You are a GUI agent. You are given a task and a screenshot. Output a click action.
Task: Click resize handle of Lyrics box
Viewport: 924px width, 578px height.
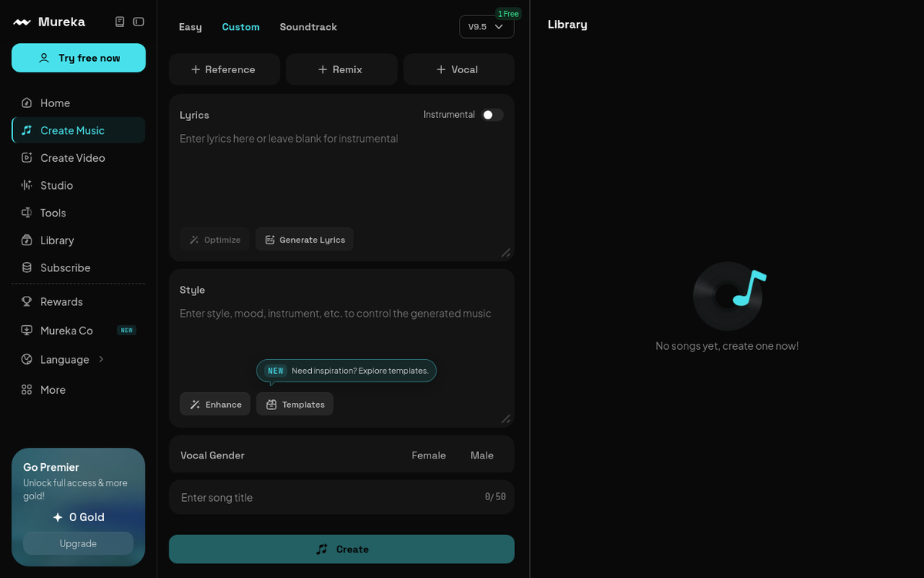[x=506, y=253]
